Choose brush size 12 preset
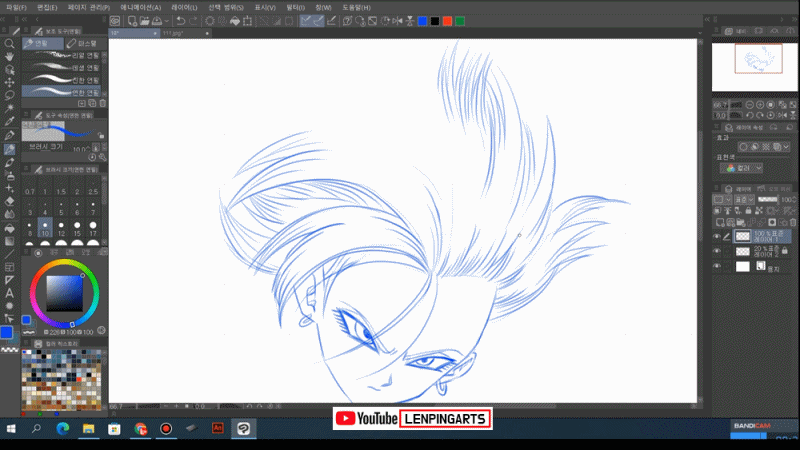The image size is (800, 450). pyautogui.click(x=61, y=228)
